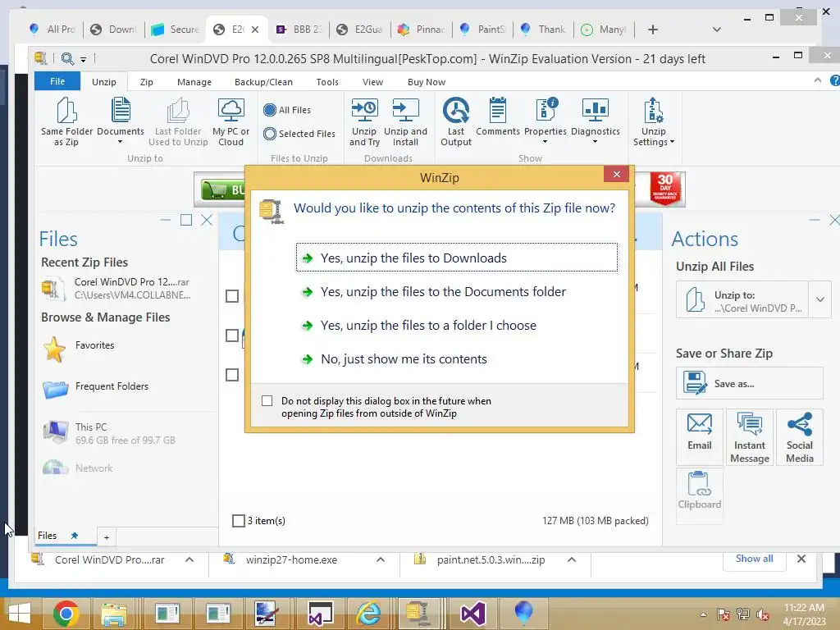Open the Diagnostics ribbon icon
The height and width of the screenshot is (630, 840).
(596, 111)
